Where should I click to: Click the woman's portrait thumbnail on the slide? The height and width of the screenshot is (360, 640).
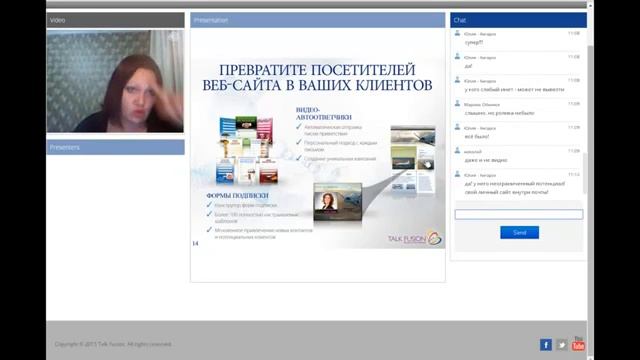(x=327, y=202)
